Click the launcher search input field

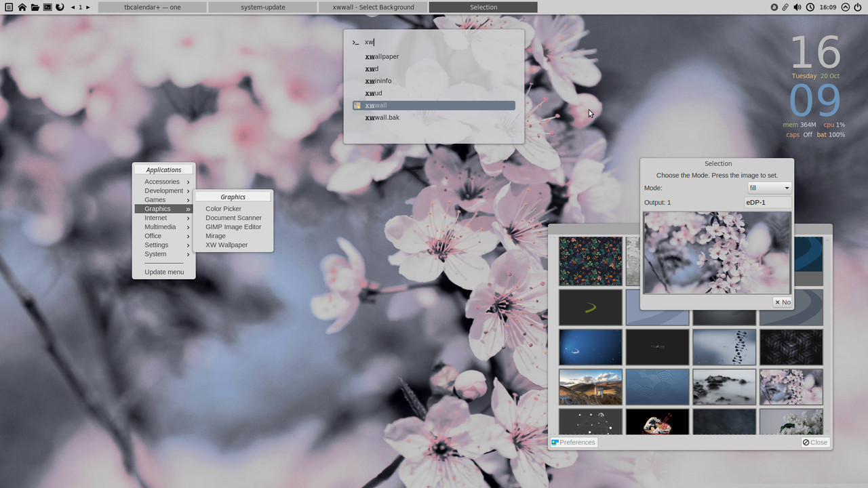[441, 42]
